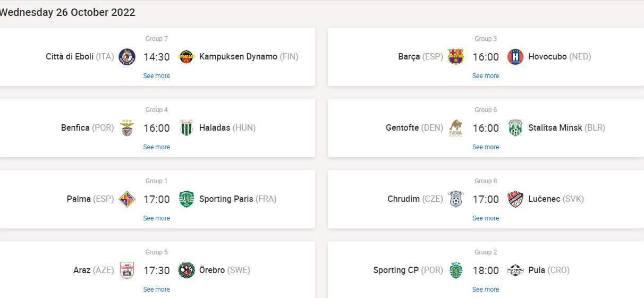Click the Haladas striped shield logo
The image size is (644, 298).
[187, 128]
